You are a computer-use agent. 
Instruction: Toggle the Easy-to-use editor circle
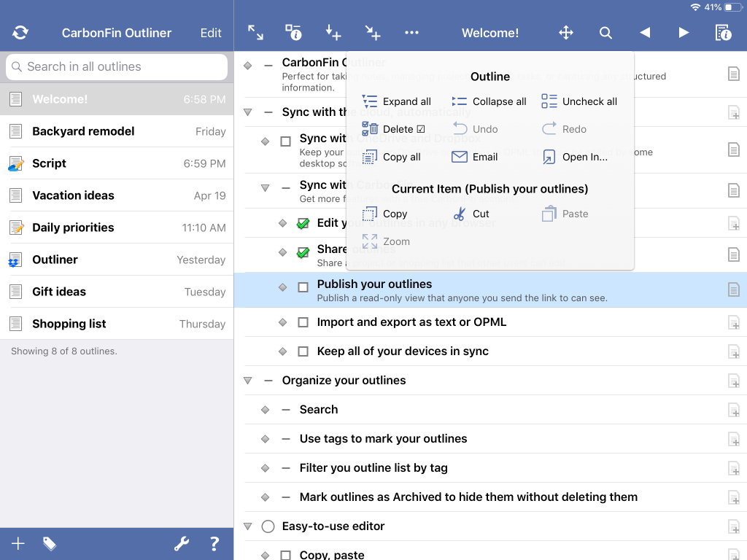[268, 526]
